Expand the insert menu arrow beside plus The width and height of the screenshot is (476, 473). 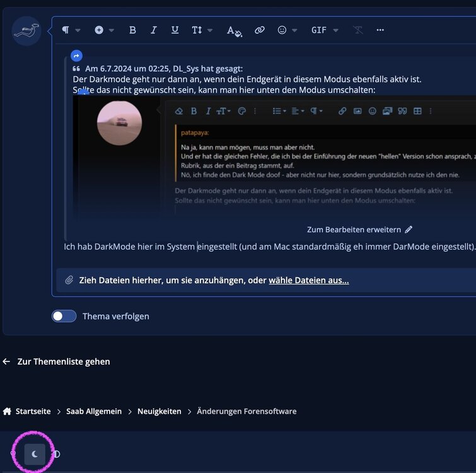(x=112, y=30)
